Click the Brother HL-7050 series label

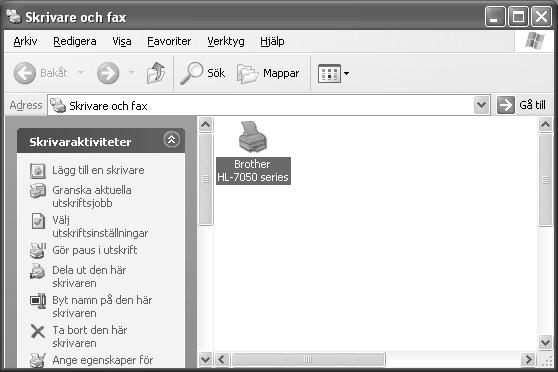253,171
